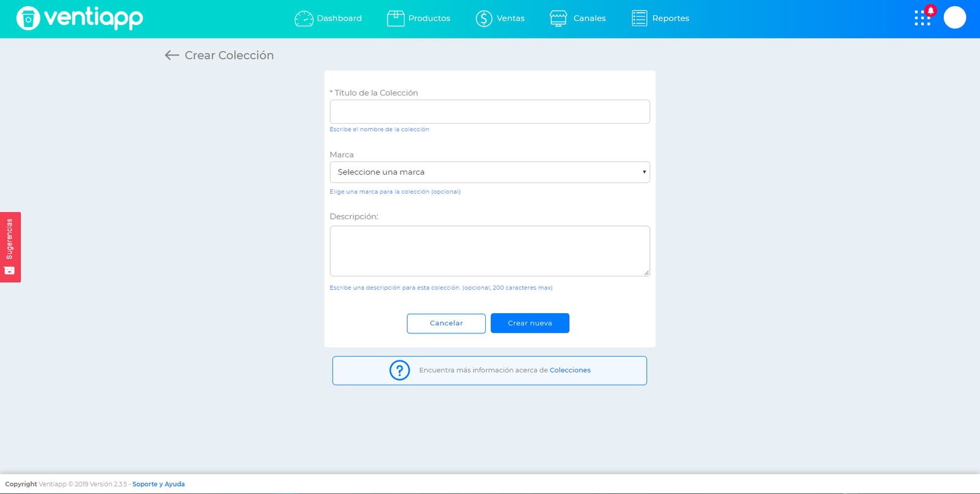Screen dimensions: 980x494
Task: Click the Crear nueva button
Action: [x=530, y=323]
